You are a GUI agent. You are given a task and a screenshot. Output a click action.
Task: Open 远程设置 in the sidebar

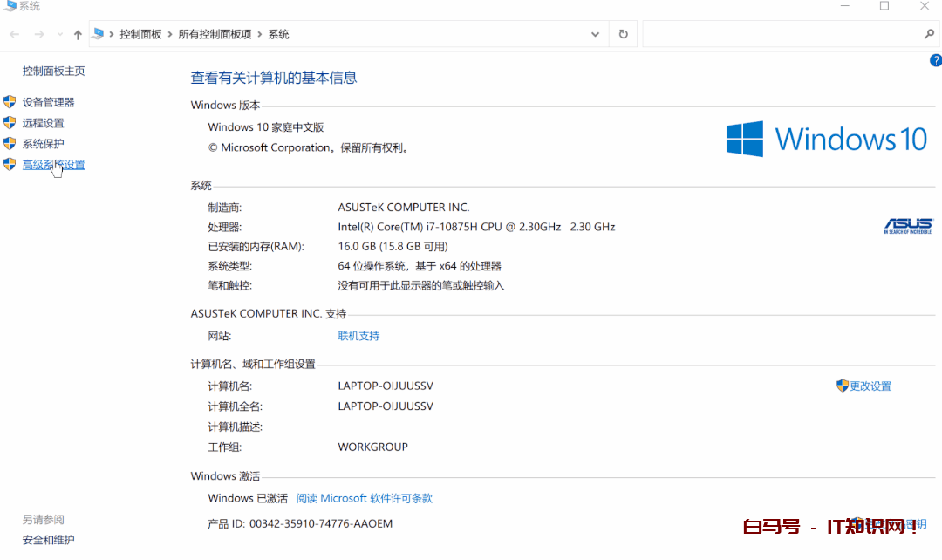43,123
